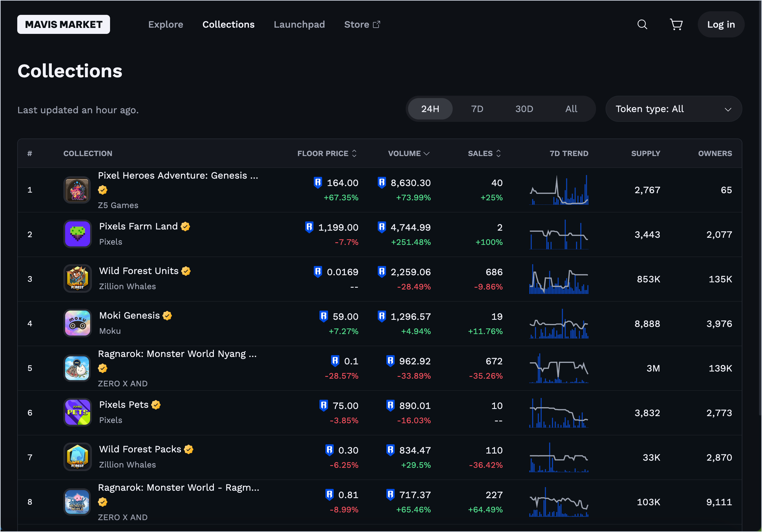
Task: Sort by Sales column header
Action: [x=485, y=153]
